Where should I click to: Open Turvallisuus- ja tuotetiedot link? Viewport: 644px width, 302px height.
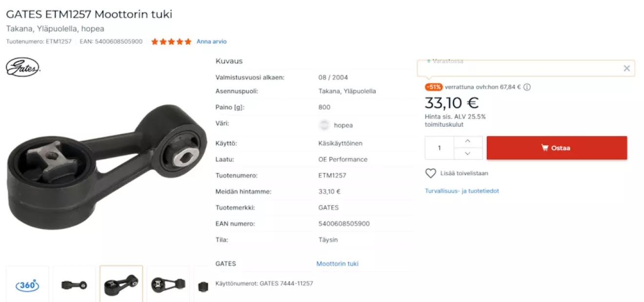coord(462,191)
